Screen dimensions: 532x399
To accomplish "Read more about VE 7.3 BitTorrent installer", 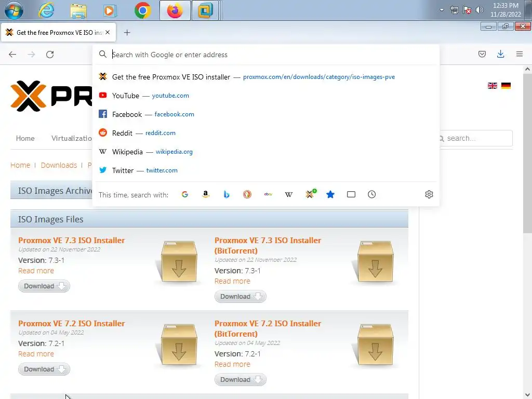I will pyautogui.click(x=232, y=281).
